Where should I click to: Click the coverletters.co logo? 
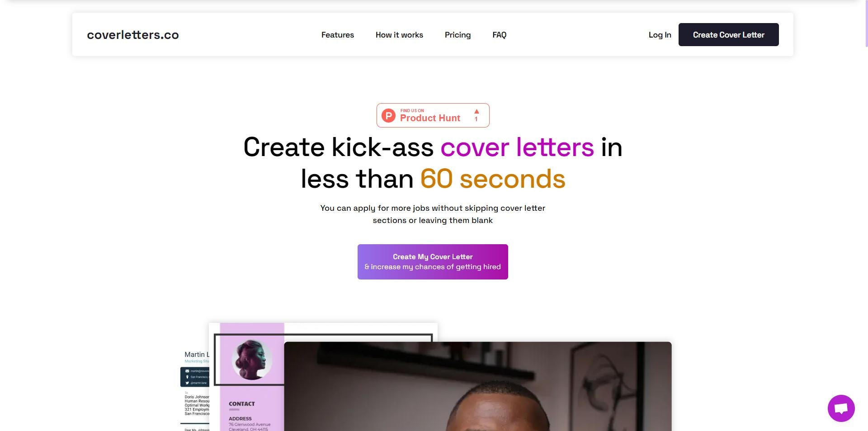coord(133,35)
